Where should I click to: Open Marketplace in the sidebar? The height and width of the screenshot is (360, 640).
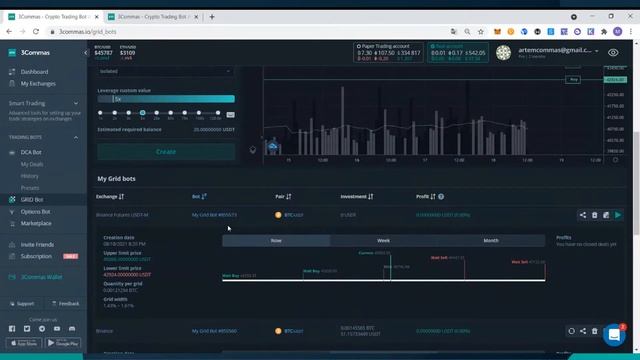36,224
